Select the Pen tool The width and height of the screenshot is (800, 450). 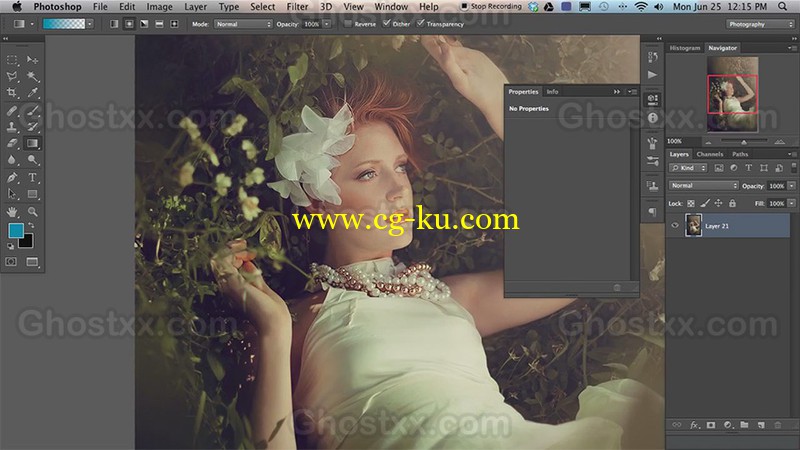click(12, 178)
